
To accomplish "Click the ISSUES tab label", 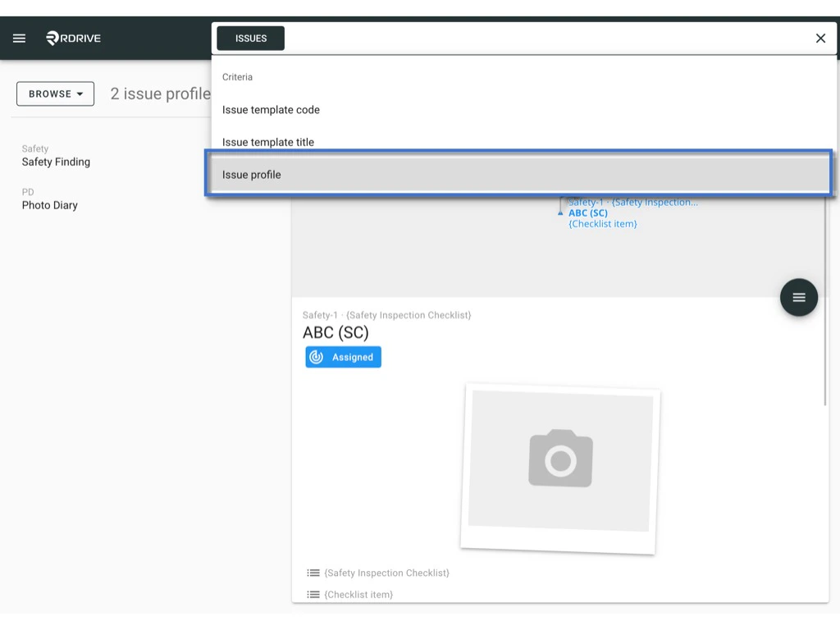I will 249,38.
